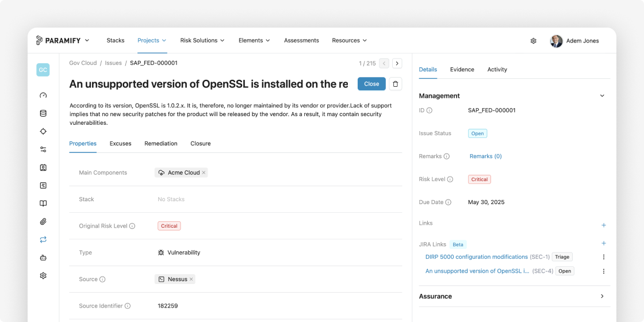Add a new JIRA link with plus
The image size is (644, 322).
[x=604, y=243]
